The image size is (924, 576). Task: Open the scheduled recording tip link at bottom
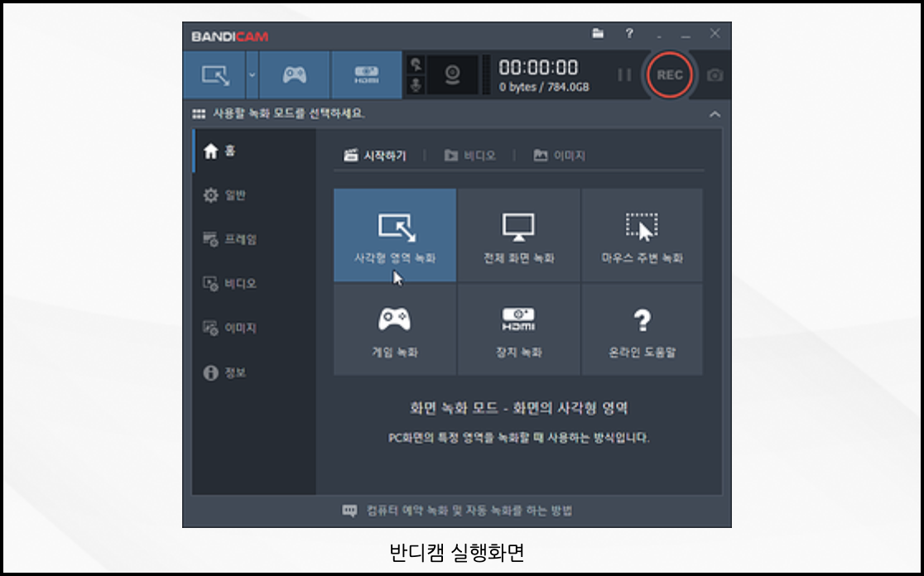469,511
